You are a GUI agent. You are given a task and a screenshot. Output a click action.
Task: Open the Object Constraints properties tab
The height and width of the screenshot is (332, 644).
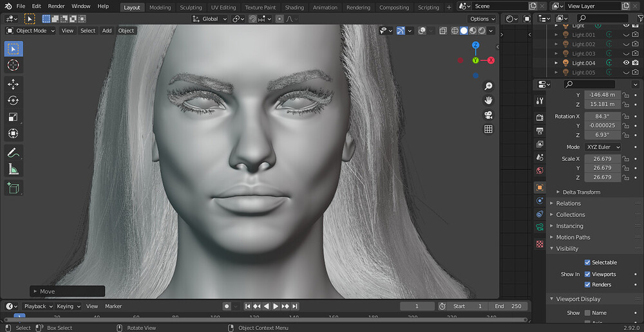(540, 214)
